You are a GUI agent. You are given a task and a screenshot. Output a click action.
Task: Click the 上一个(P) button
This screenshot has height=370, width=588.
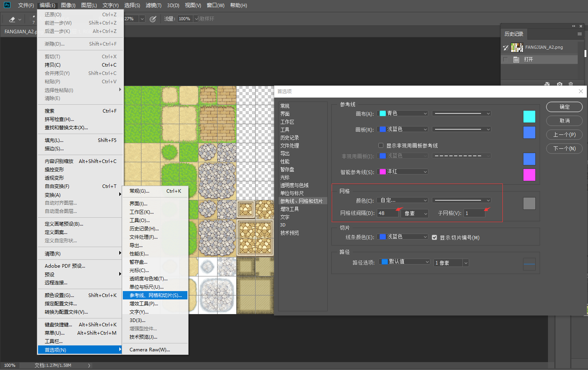[x=564, y=135]
